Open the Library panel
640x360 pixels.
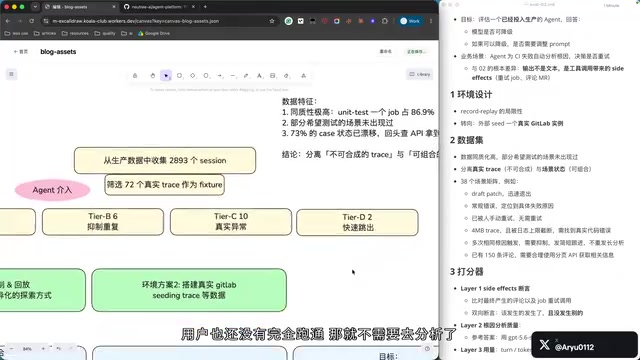(x=420, y=74)
